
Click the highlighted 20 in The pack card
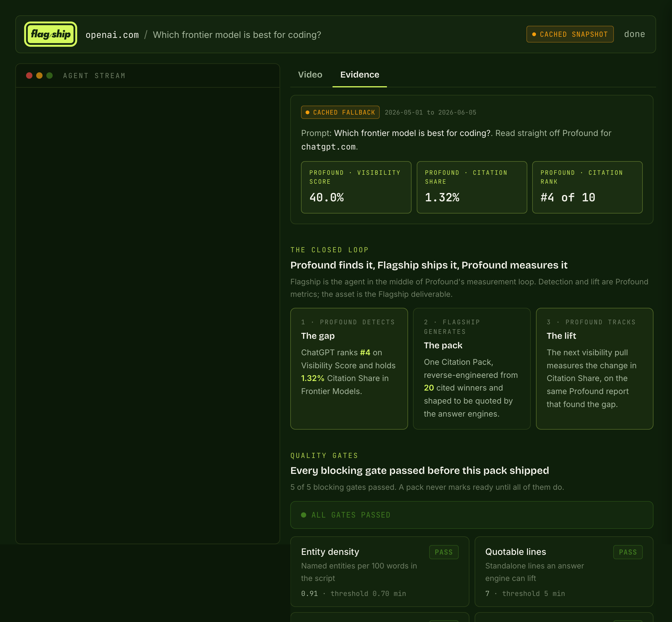click(429, 388)
